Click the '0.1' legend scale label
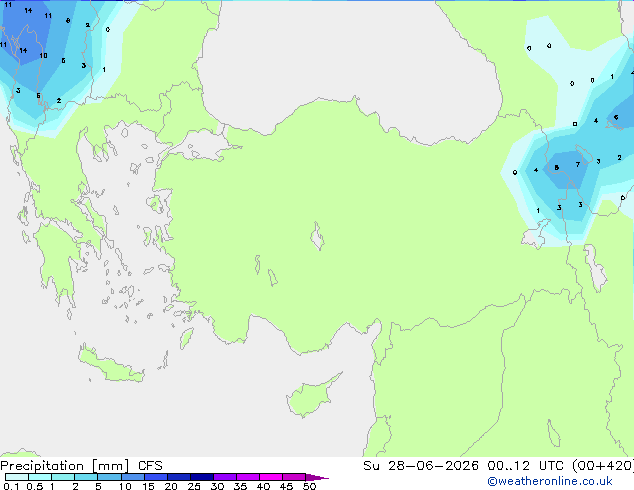The width and height of the screenshot is (634, 490). point(11,486)
